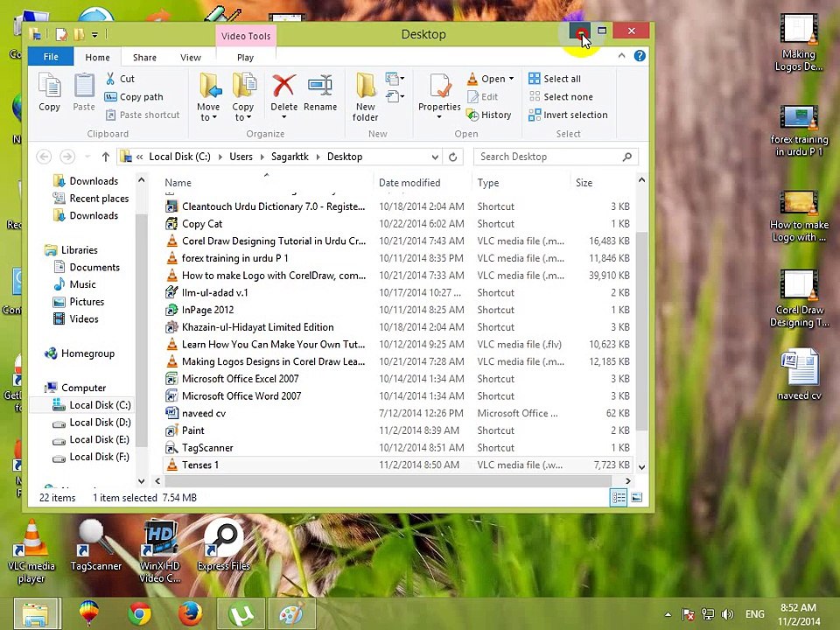Select the Tenses 1 file row
The image size is (840, 630).
click(397, 465)
